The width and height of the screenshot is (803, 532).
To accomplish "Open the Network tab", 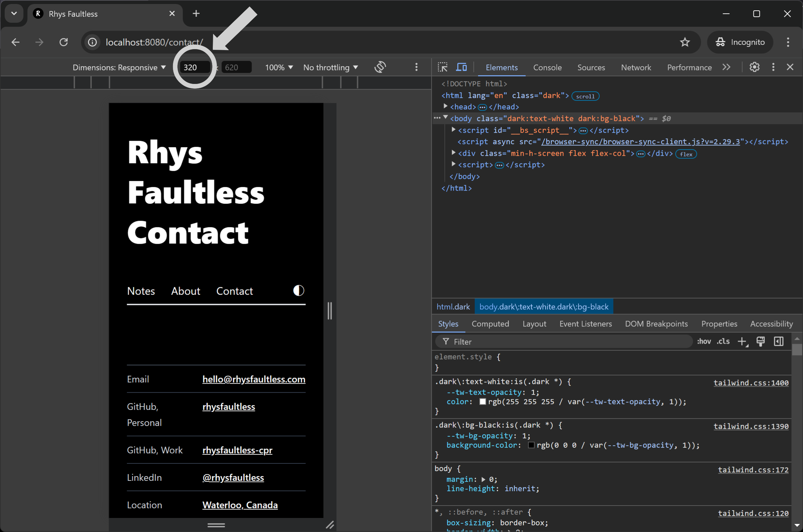I will 636,67.
